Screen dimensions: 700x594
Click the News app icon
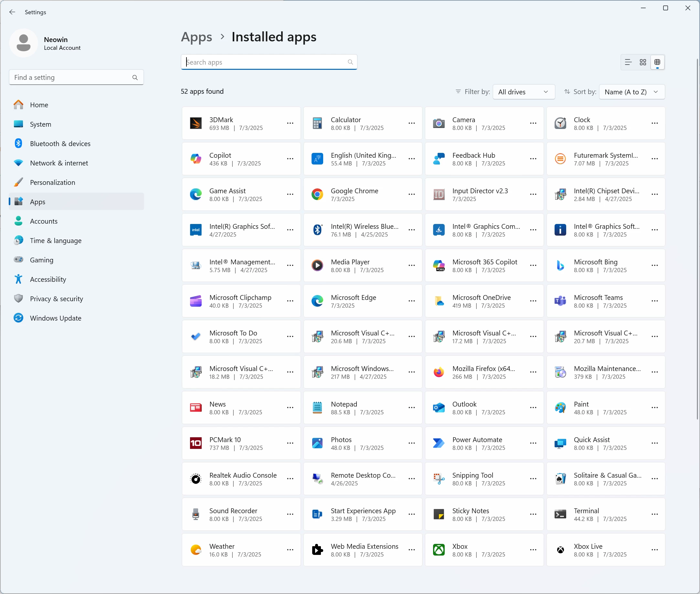tap(196, 408)
